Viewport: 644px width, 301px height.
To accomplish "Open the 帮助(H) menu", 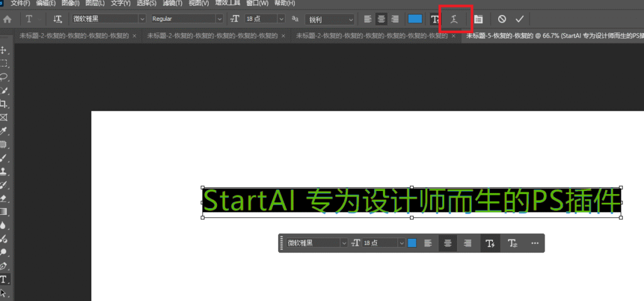I will point(285,3).
